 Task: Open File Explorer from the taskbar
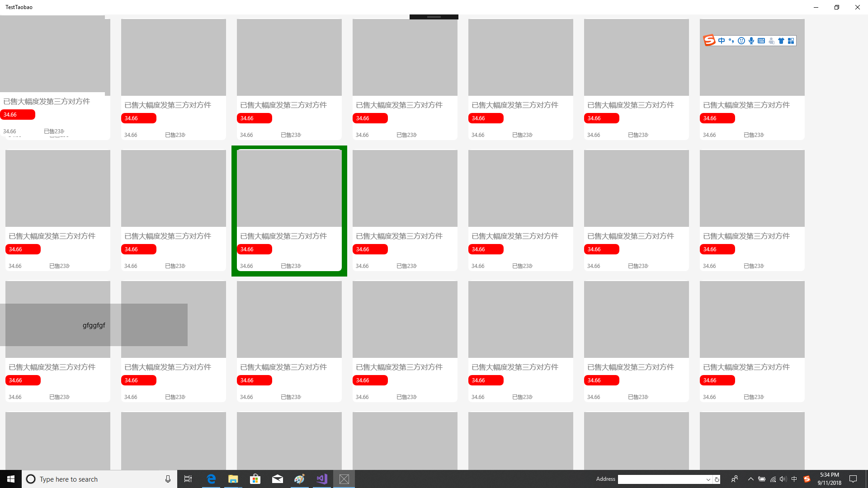[x=233, y=479]
